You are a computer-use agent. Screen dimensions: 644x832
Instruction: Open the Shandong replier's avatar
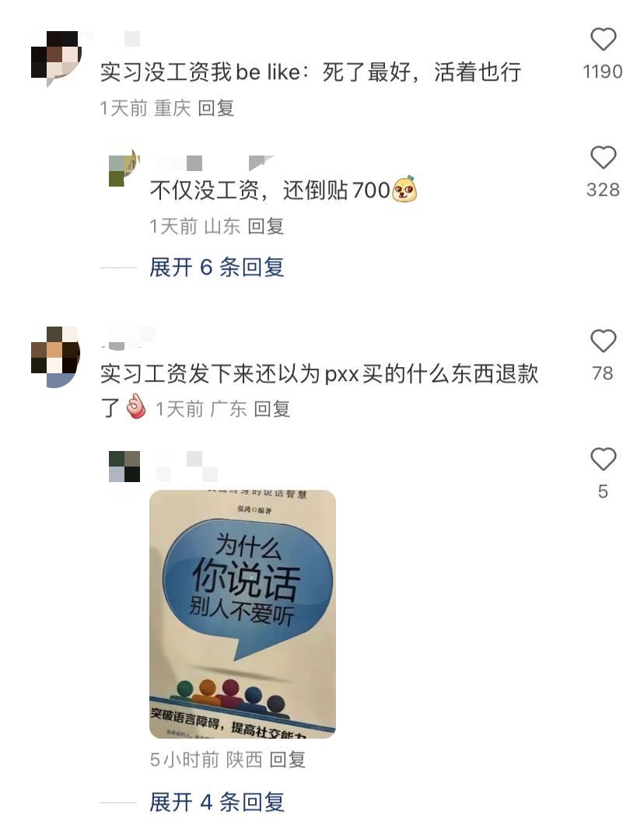[124, 170]
